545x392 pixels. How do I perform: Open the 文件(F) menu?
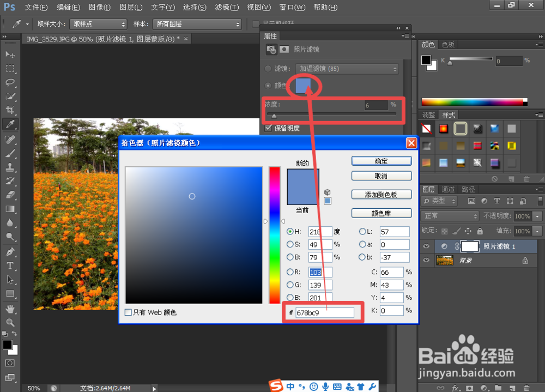coord(36,7)
